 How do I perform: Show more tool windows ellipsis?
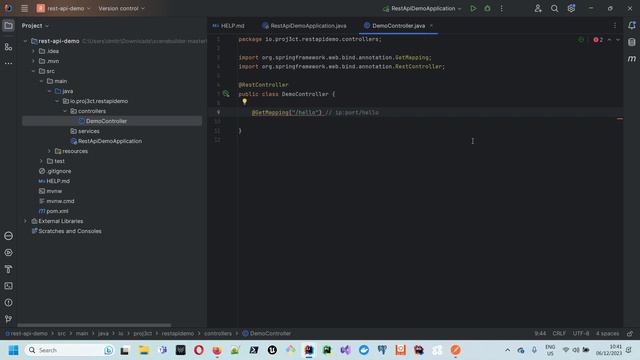click(x=8, y=64)
